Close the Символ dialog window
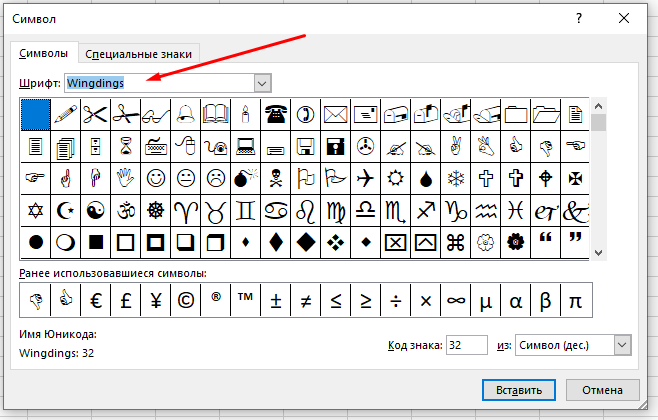 tap(624, 18)
